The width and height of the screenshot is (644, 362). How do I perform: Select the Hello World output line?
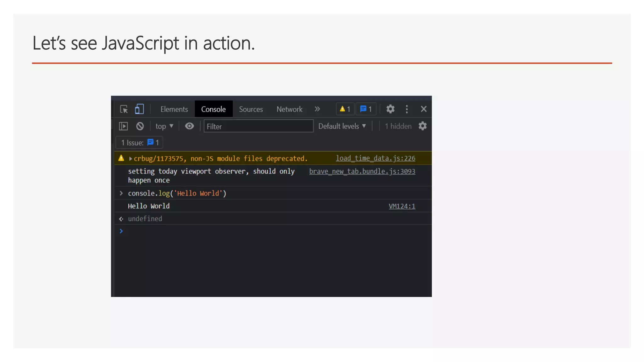pyautogui.click(x=149, y=206)
